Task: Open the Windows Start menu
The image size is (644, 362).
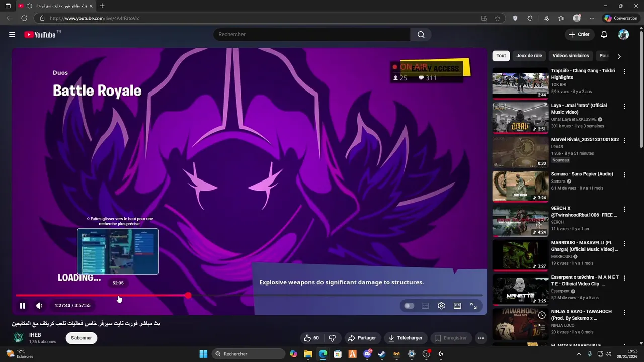Action: (203, 354)
